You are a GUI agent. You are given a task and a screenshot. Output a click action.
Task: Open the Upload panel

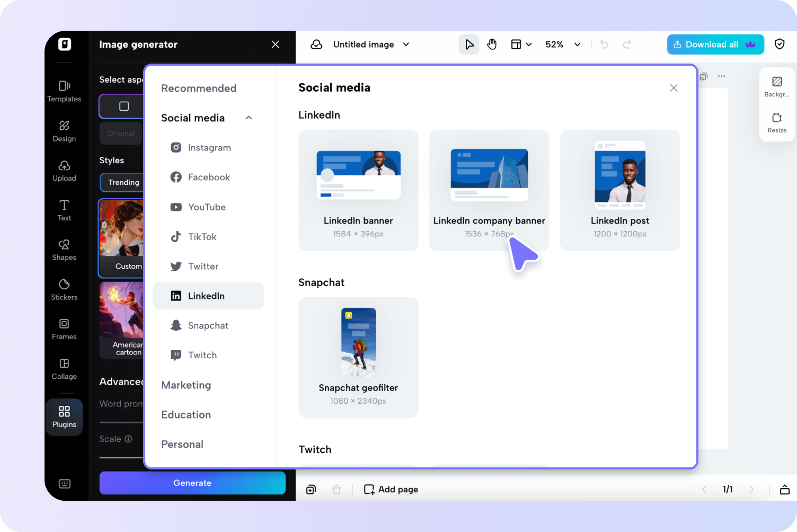64,171
